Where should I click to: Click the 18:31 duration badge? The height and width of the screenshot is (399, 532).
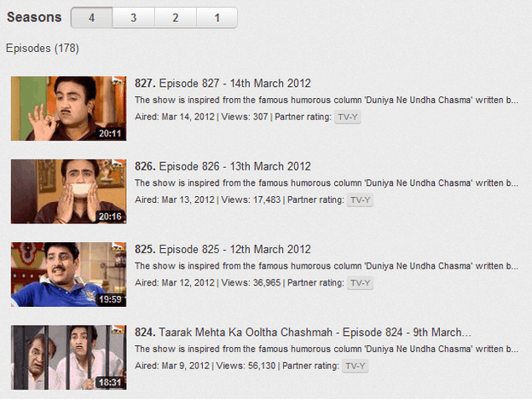point(110,382)
